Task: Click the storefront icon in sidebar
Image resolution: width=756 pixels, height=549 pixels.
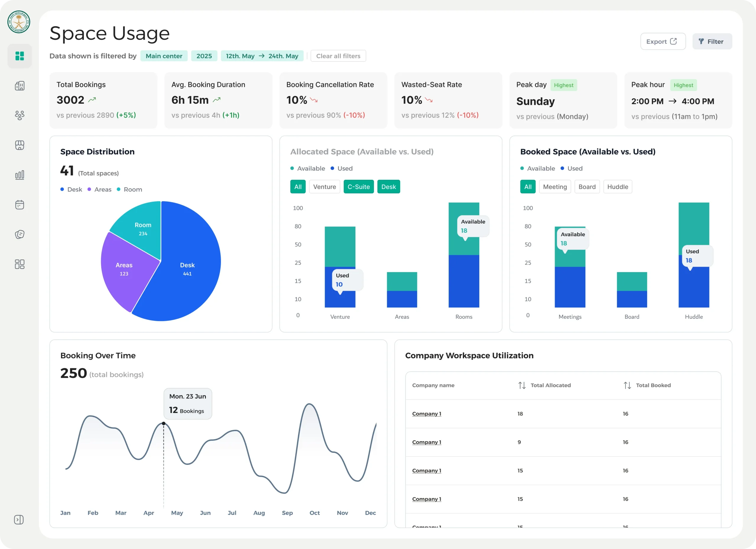Action: click(20, 145)
